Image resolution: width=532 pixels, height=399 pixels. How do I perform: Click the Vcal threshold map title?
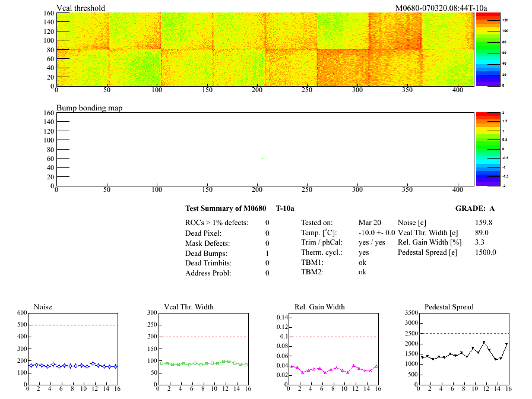(x=81, y=8)
